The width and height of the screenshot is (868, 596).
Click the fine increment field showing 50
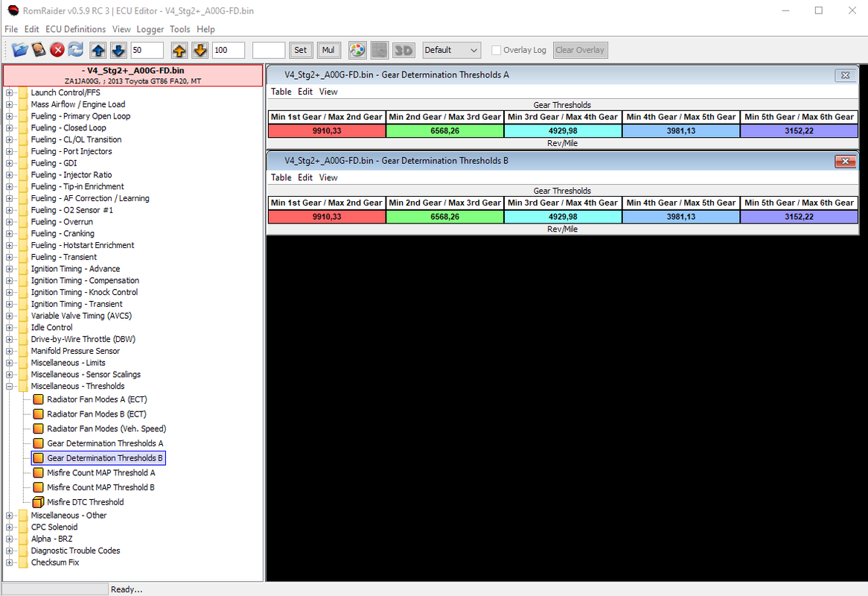[147, 50]
